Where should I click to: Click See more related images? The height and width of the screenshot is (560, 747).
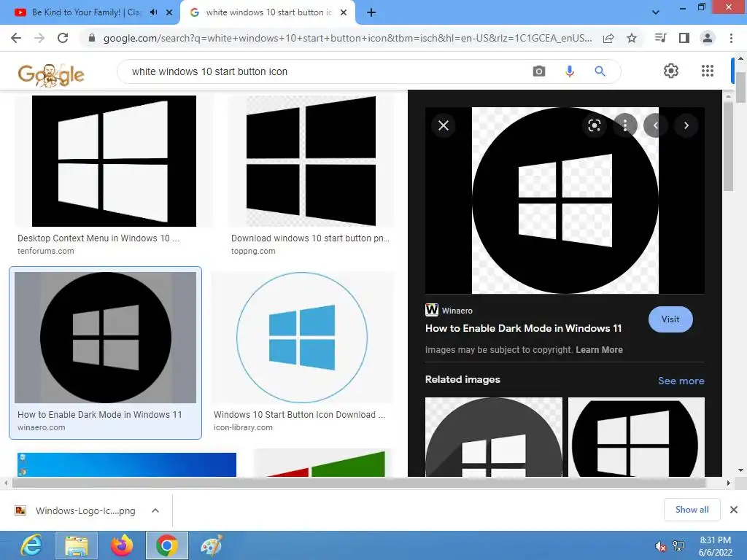(x=681, y=381)
